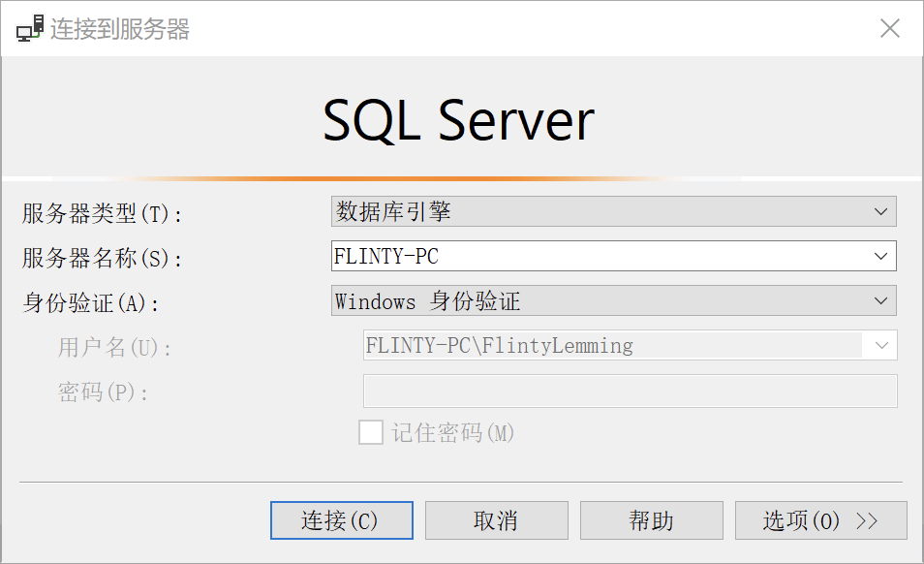Screen dimensions: 924x564
Task: Click the SQL Server banner heading
Action: click(458, 122)
